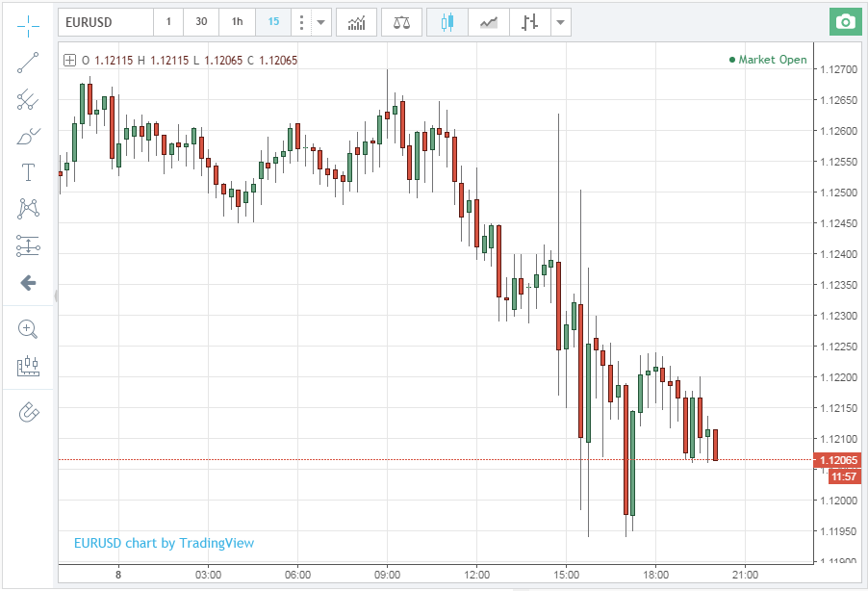Click the 1.12300 price axis label
Viewport: 868px width, 591px height.
coord(839,316)
